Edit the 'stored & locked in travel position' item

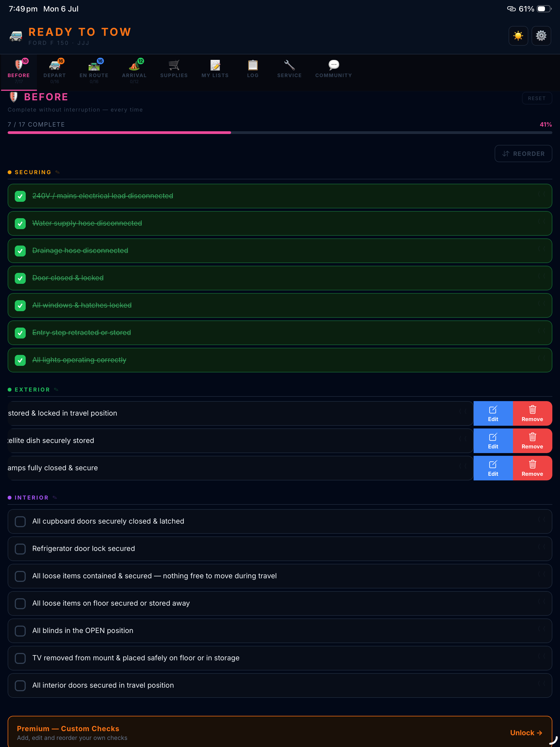pyautogui.click(x=493, y=413)
